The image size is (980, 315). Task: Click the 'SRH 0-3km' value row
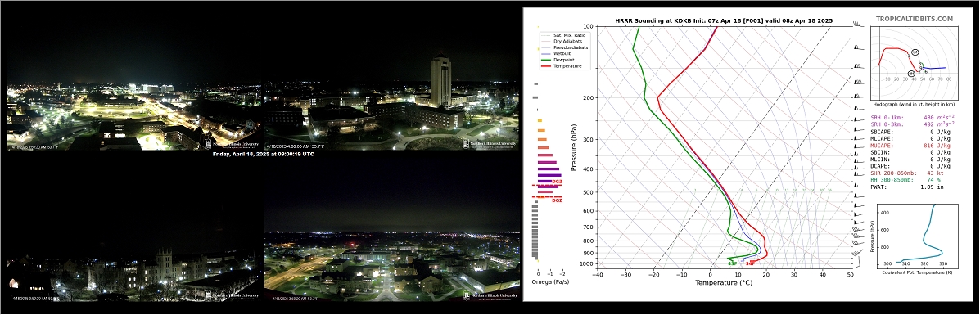pos(913,124)
